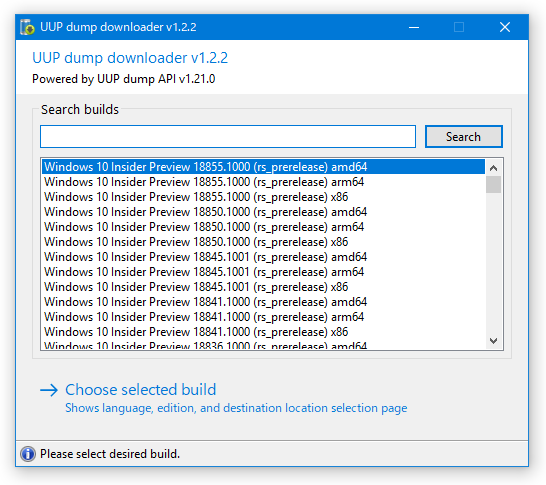Select build 18841.1000 (rs_prerelease) x86

263,331
